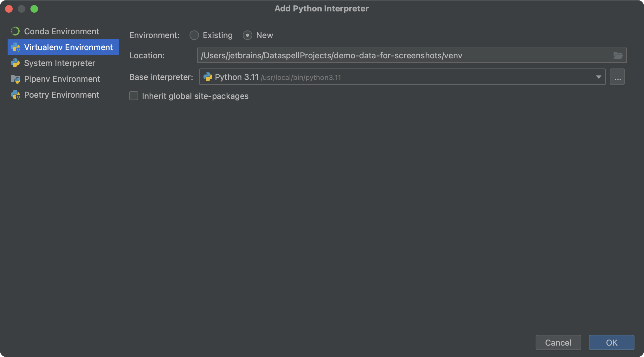644x357 pixels.
Task: Confirm with the OK button
Action: [611, 342]
